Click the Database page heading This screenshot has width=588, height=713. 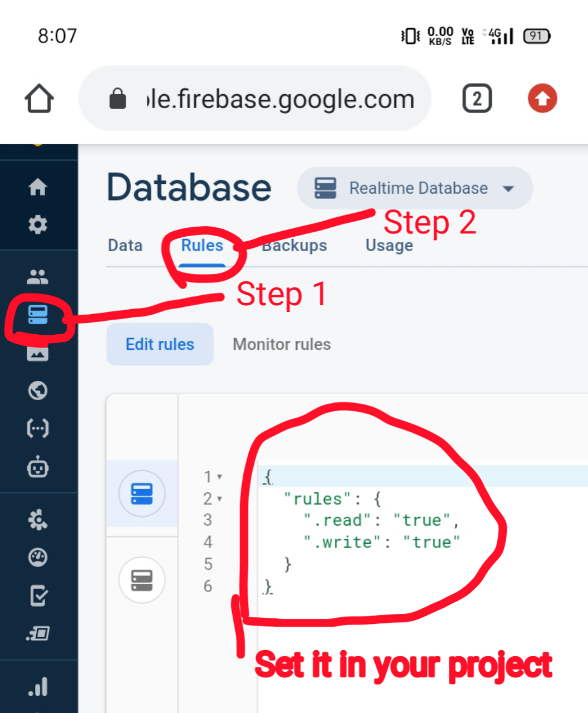point(189,187)
